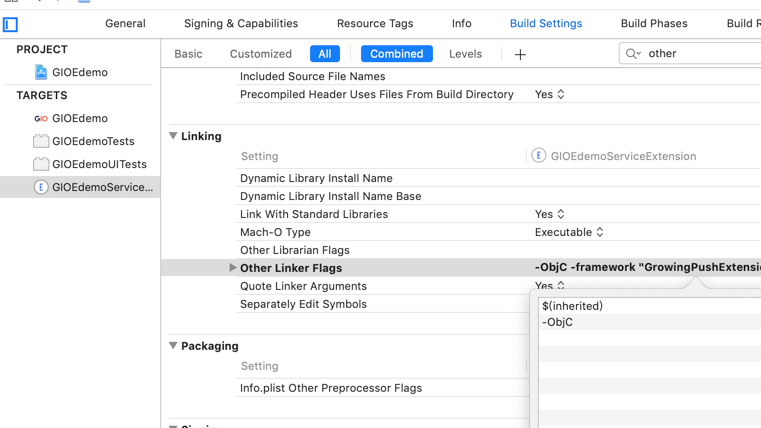Click the GIOEdemoTests bundle icon
The image size is (761, 428).
41,141
